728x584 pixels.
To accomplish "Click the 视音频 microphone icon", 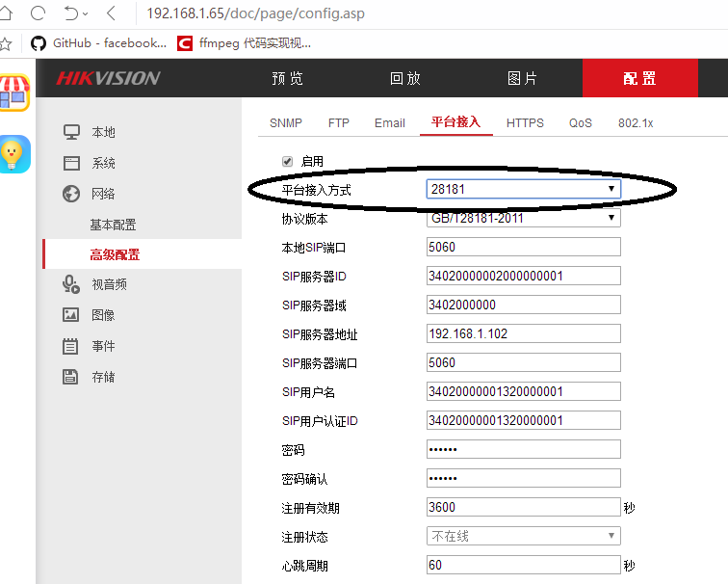I will tap(71, 284).
